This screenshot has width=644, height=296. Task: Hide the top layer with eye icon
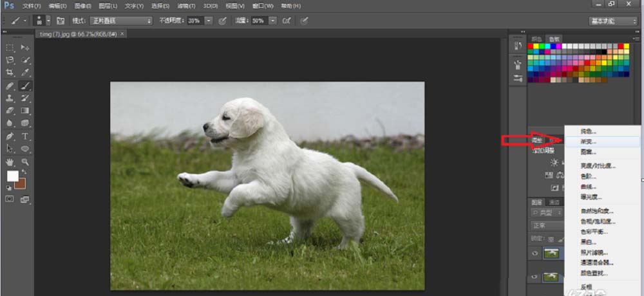pyautogui.click(x=536, y=254)
